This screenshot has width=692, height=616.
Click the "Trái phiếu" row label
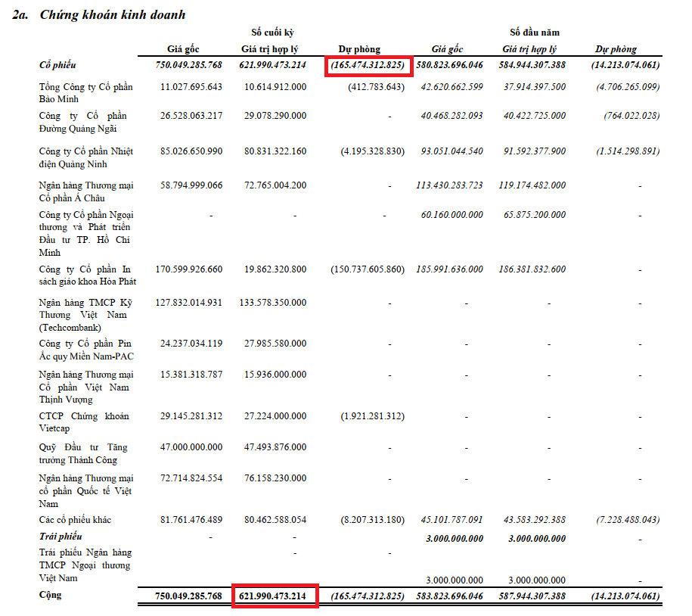pyautogui.click(x=60, y=537)
